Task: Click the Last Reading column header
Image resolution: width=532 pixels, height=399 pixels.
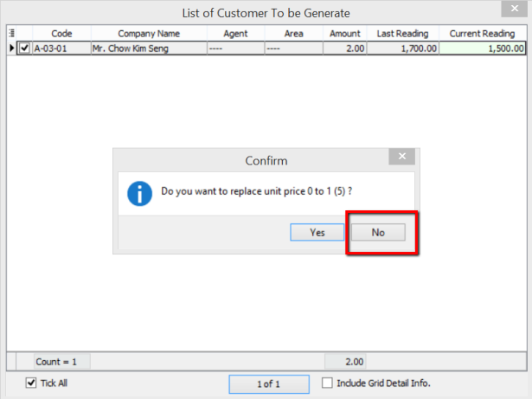Action: click(x=403, y=34)
